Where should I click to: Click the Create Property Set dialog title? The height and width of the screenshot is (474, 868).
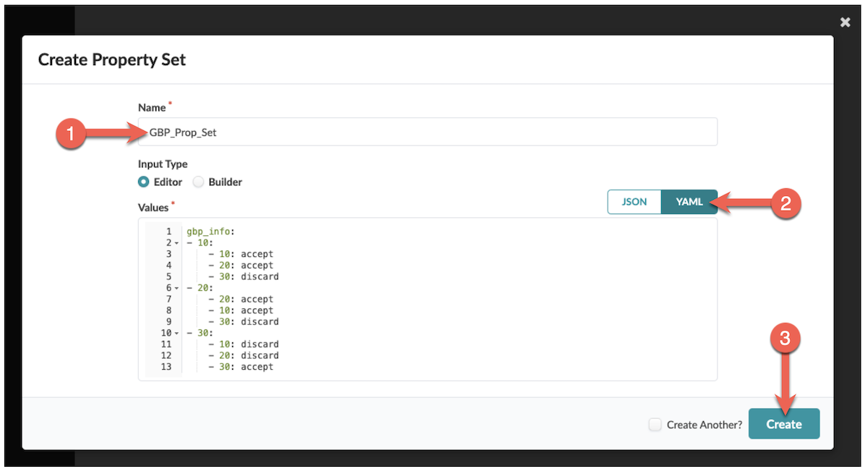pos(112,60)
